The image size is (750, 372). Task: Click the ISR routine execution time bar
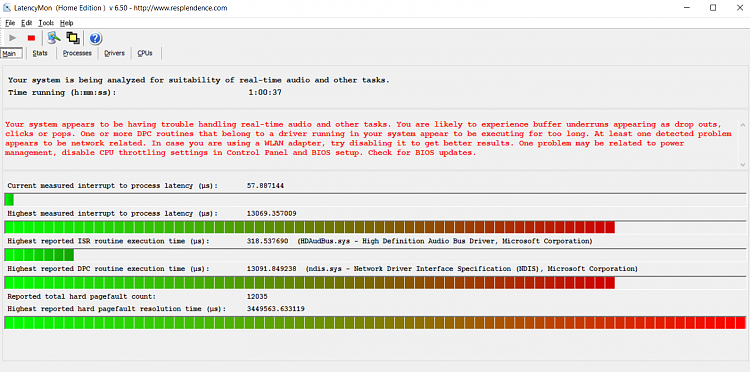(375, 255)
